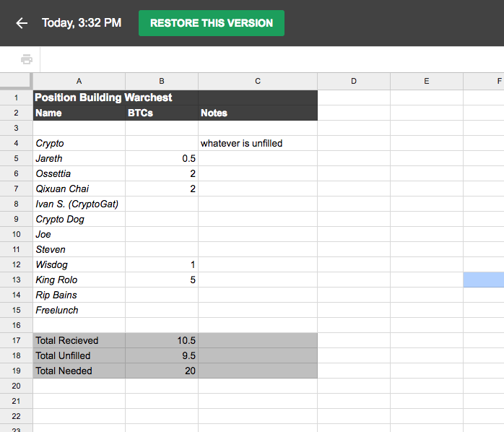Image resolution: width=504 pixels, height=432 pixels.
Task: Click the Total Needed label cell
Action: [x=79, y=371]
